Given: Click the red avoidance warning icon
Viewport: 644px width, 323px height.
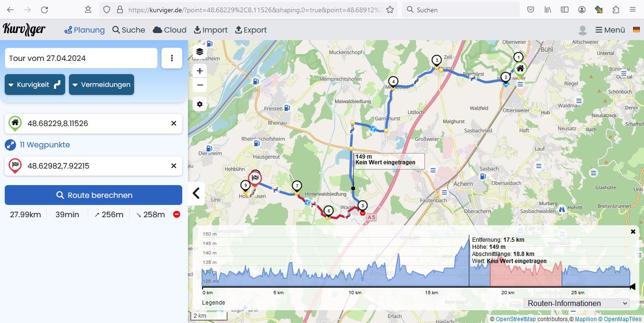Looking at the screenshot, I should coord(177,214).
